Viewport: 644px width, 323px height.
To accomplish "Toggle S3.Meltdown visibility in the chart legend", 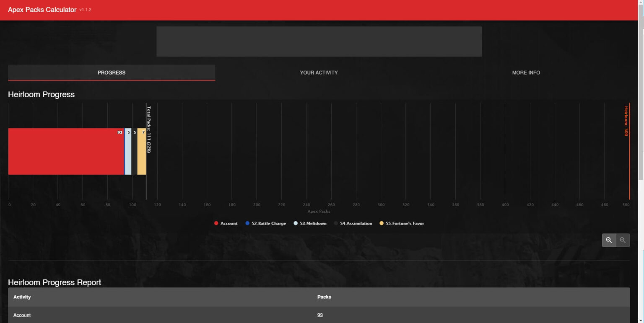I will click(x=310, y=223).
